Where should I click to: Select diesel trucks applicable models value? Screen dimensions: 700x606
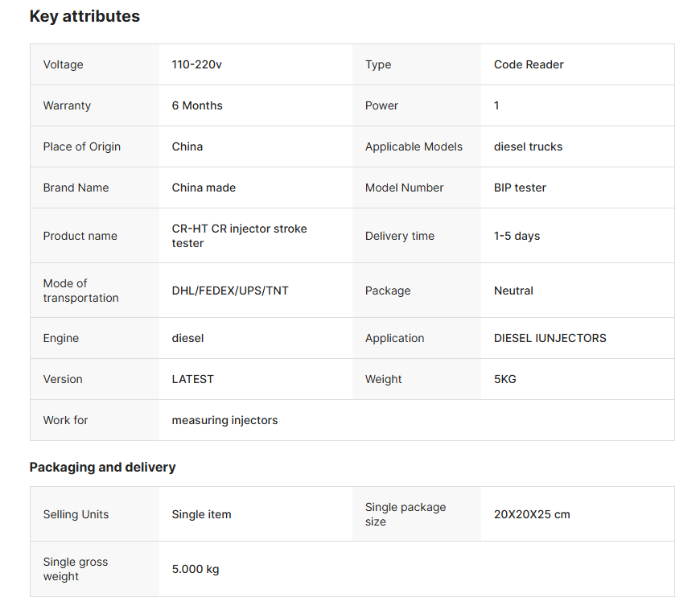(x=528, y=146)
